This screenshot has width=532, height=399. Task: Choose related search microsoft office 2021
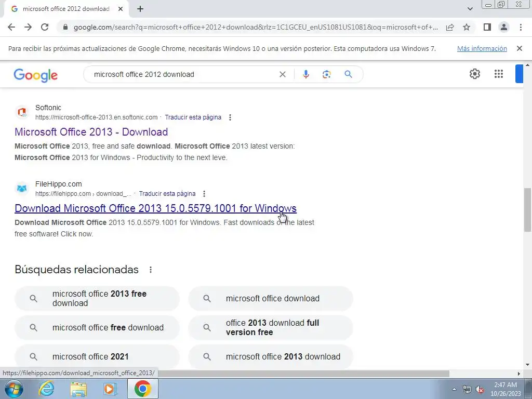tap(97, 356)
